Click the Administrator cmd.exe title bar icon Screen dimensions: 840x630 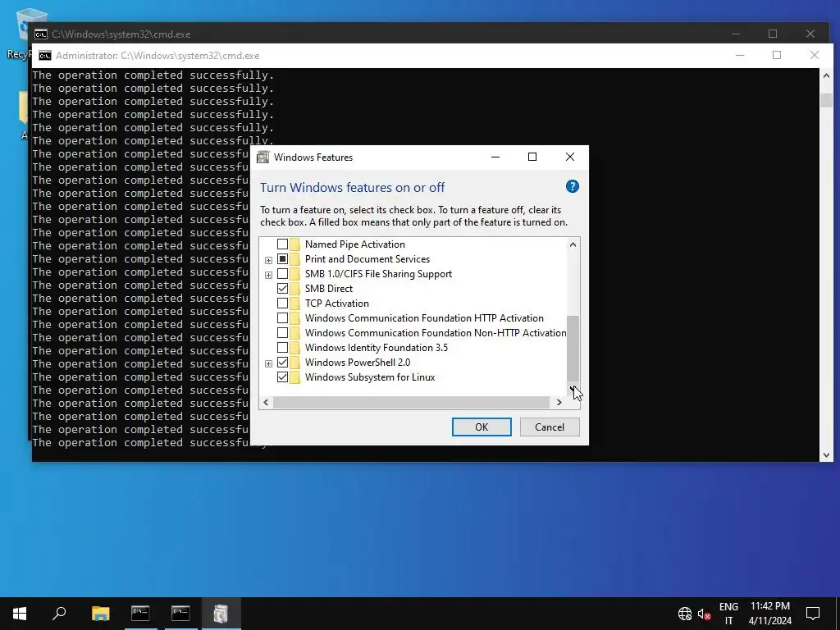(x=45, y=56)
